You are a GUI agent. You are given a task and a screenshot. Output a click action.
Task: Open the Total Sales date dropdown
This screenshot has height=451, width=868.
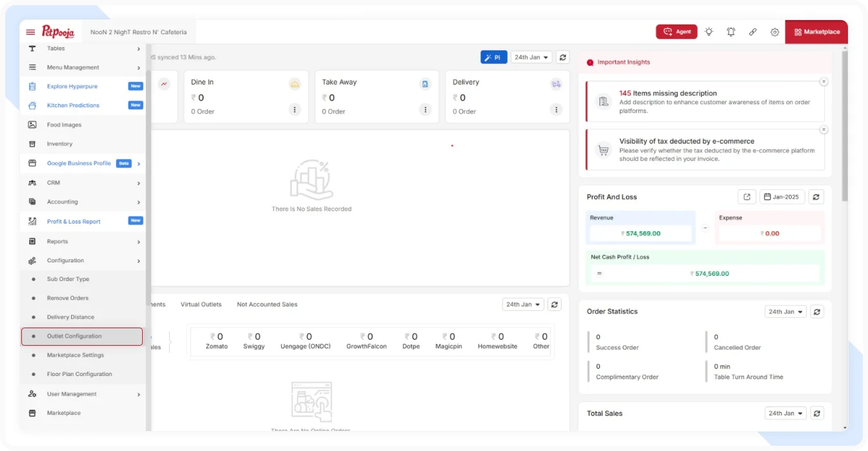tap(785, 414)
